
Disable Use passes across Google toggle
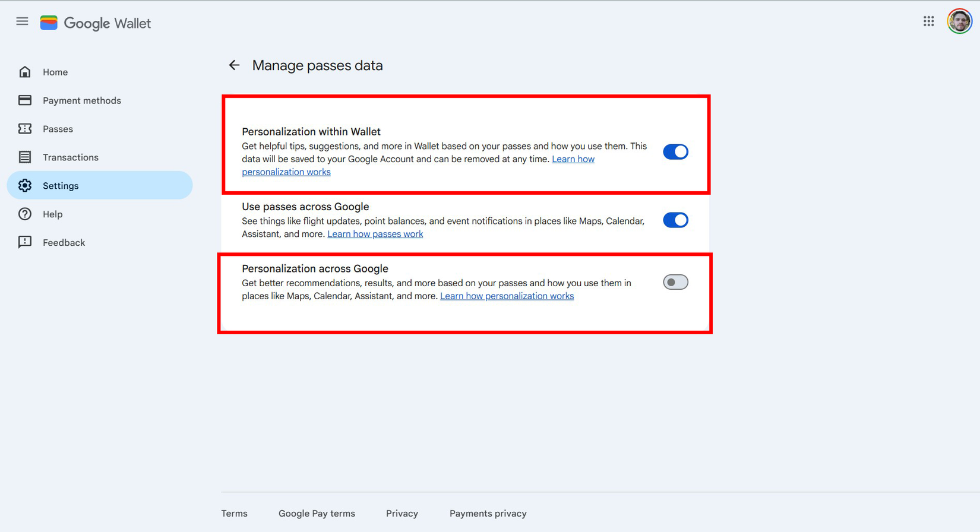pyautogui.click(x=675, y=220)
